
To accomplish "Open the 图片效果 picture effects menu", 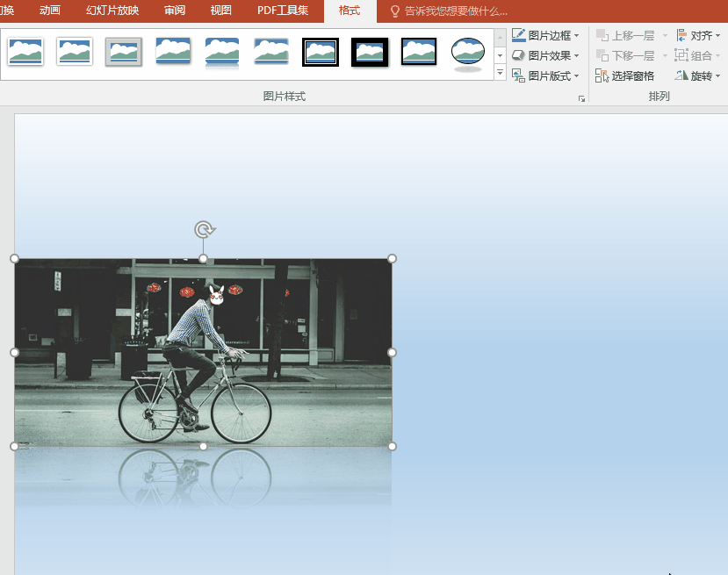I will (x=545, y=55).
